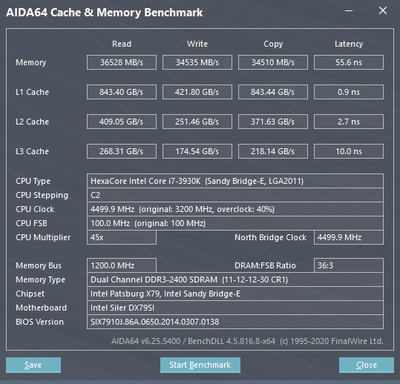Click the BIOS Version field
This screenshot has height=384, width=400.
[x=235, y=322]
